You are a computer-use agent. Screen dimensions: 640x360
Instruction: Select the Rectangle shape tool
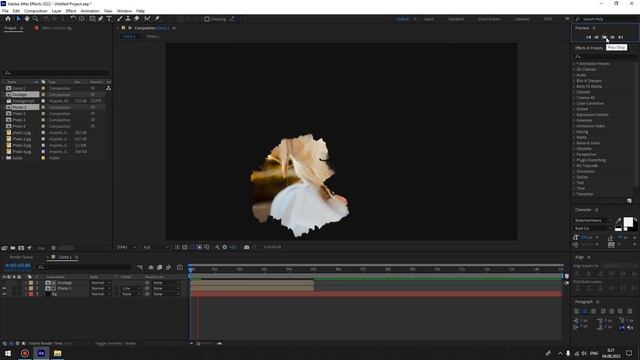pos(92,19)
